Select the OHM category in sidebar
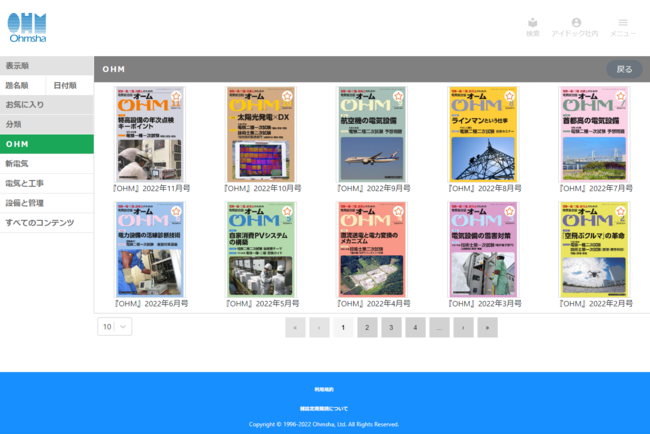 pyautogui.click(x=46, y=144)
